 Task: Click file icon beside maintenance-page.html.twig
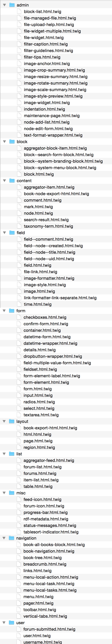point(19,116)
